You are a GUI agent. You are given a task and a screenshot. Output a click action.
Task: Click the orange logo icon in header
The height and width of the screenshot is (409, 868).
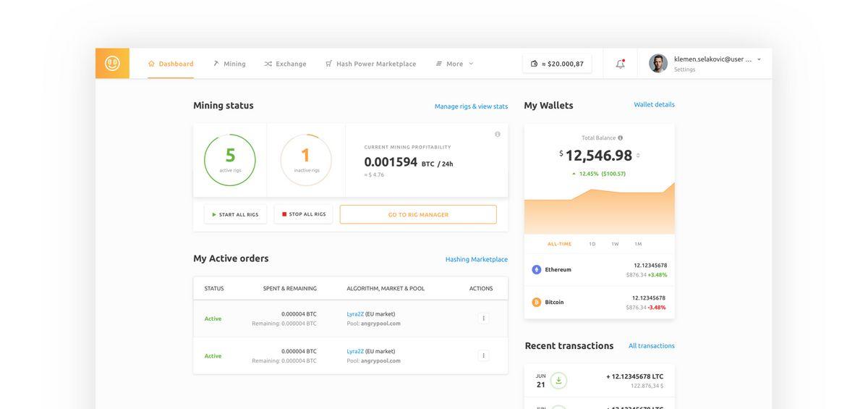point(112,64)
